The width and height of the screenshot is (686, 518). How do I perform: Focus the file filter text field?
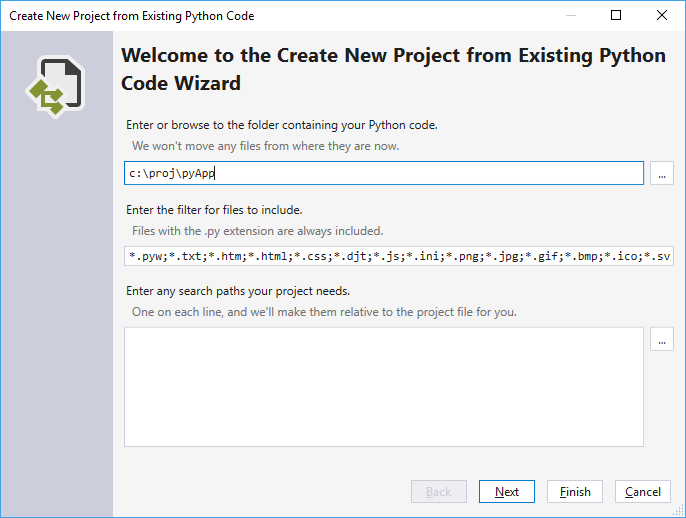398,257
